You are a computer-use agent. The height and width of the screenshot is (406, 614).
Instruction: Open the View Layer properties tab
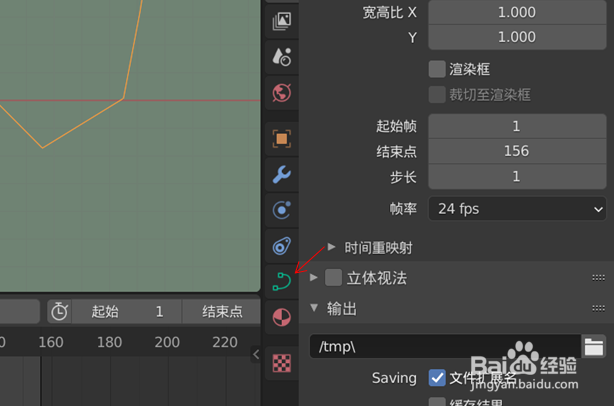[282, 22]
